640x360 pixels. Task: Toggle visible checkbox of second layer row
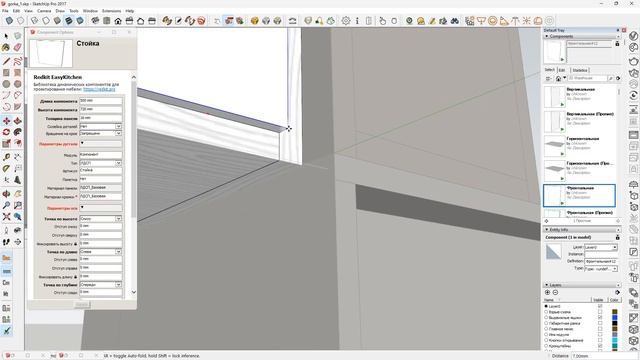click(x=600, y=312)
